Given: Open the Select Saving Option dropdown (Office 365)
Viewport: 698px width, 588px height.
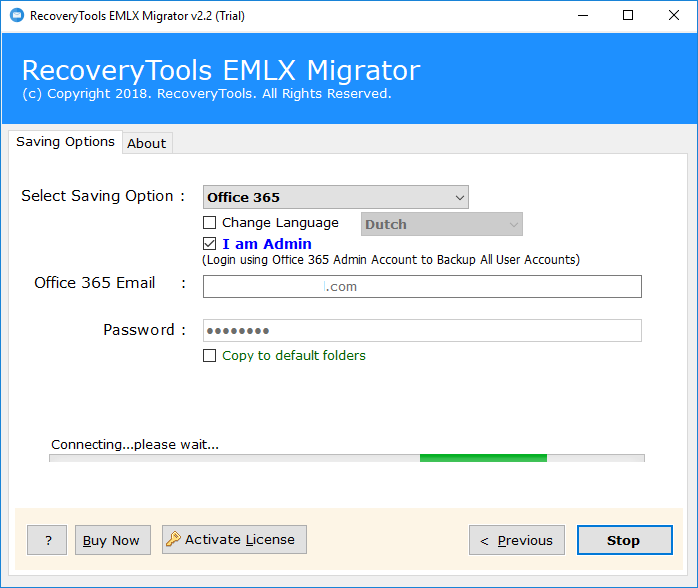Looking at the screenshot, I should pos(336,197).
